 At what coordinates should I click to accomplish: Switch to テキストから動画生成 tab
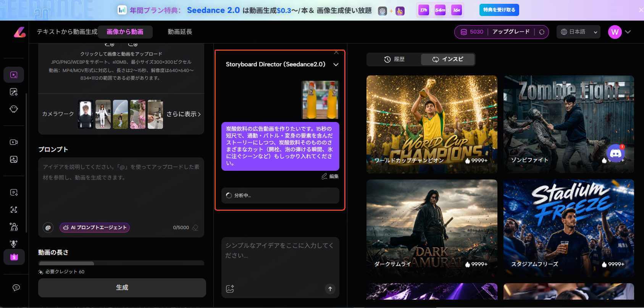(67, 32)
